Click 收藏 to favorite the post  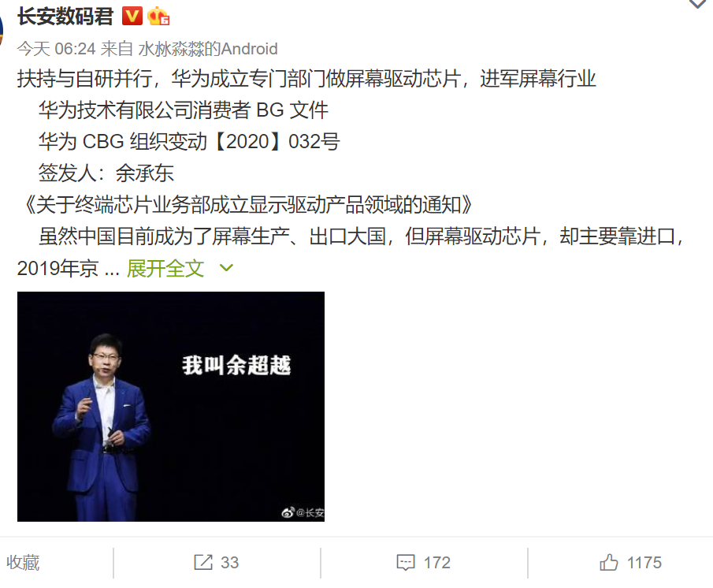[x=23, y=563]
